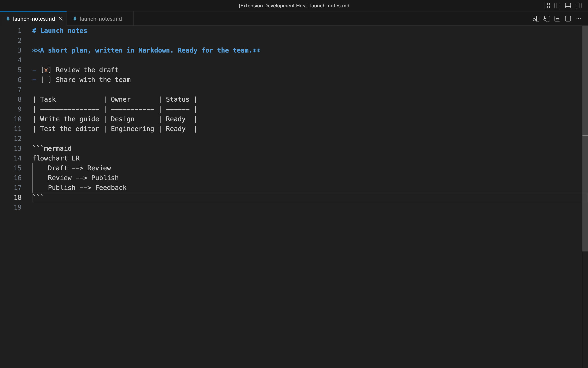Screen dimensions: 588x368
Task: Click the 'Test the editor' table cell
Action: point(69,129)
